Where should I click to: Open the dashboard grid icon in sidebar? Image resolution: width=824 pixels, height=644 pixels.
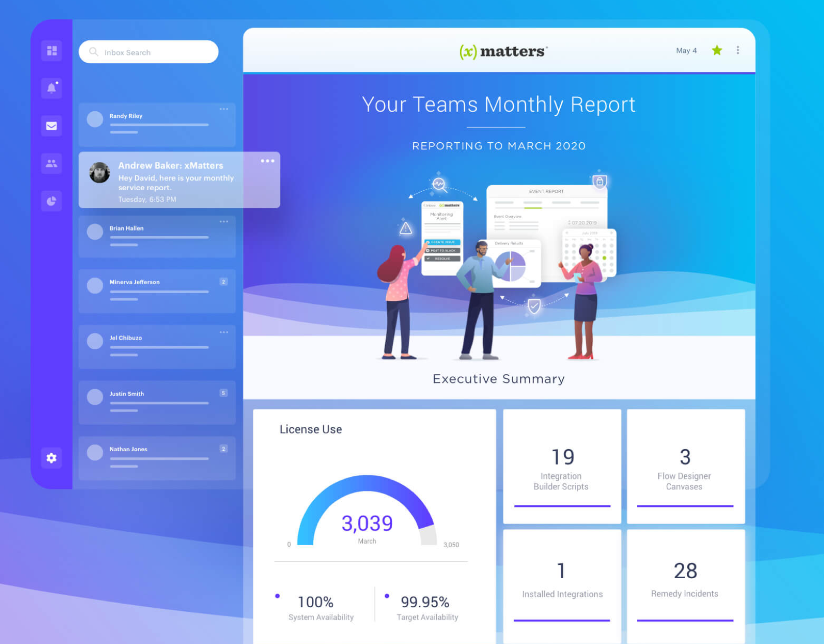[x=52, y=50]
